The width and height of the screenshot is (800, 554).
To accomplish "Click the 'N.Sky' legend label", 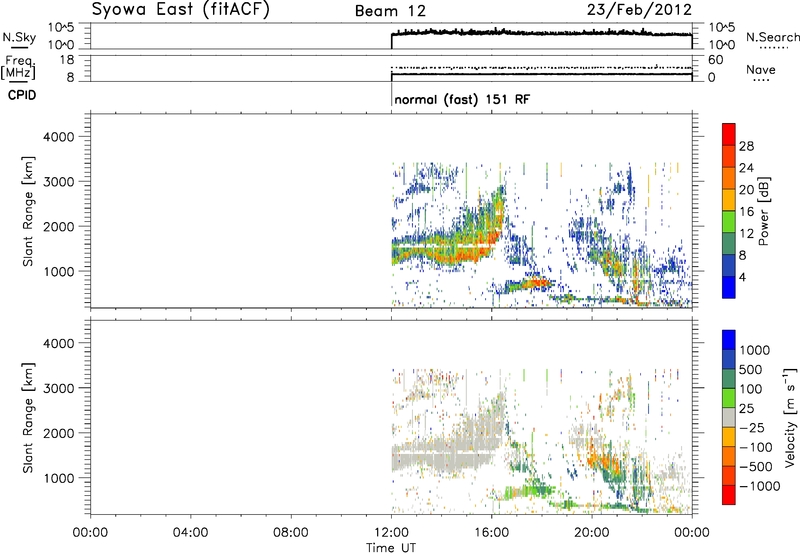I will coord(19,37).
